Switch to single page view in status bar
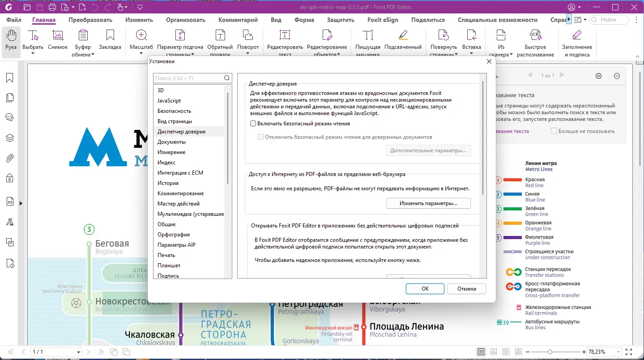Screen dimensions: 644x360 (x=481, y=352)
